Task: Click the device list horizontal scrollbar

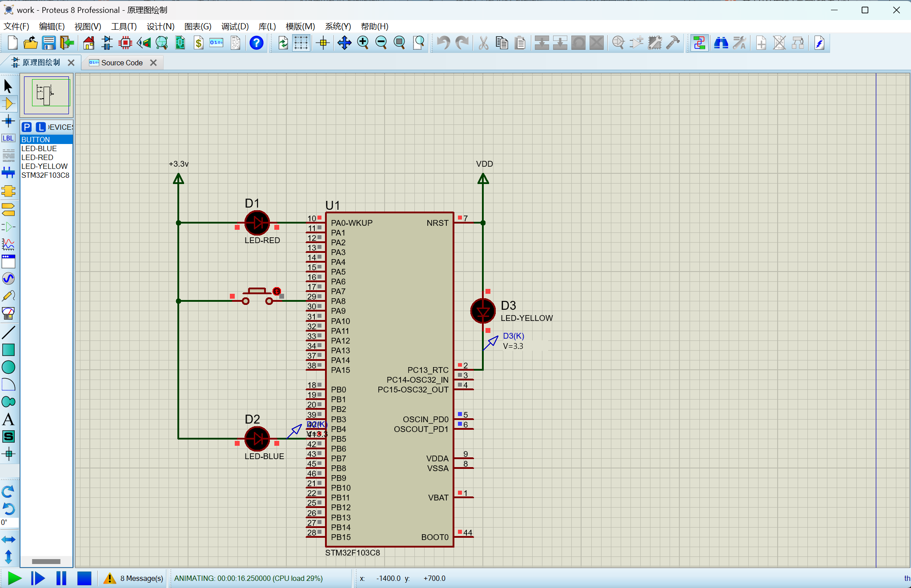Action: [46, 561]
